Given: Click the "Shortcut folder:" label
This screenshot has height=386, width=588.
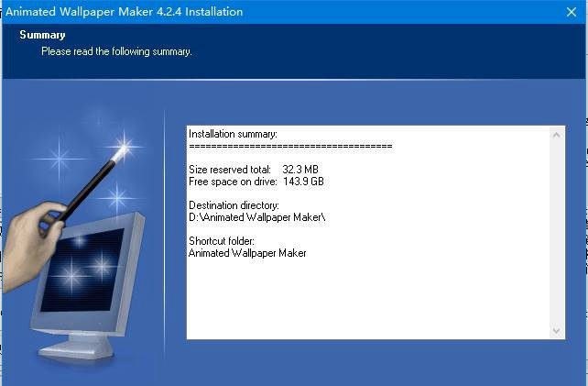Looking at the screenshot, I should 222,241.
